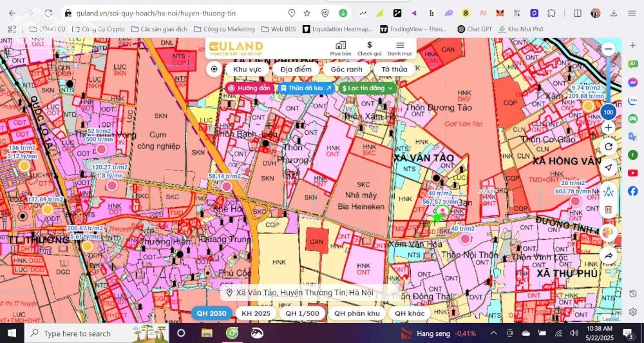Image resolution: width=644 pixels, height=343 pixels.
Task: Click the Hướng dẫn button
Action: 249,88
